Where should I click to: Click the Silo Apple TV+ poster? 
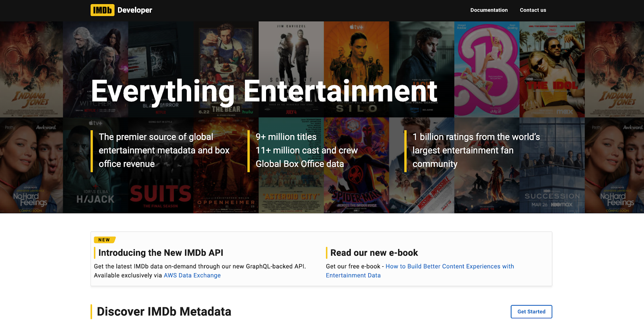[x=356, y=69]
